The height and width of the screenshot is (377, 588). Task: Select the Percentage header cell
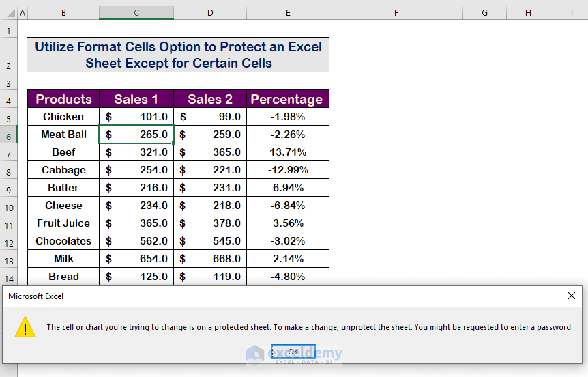click(x=287, y=99)
